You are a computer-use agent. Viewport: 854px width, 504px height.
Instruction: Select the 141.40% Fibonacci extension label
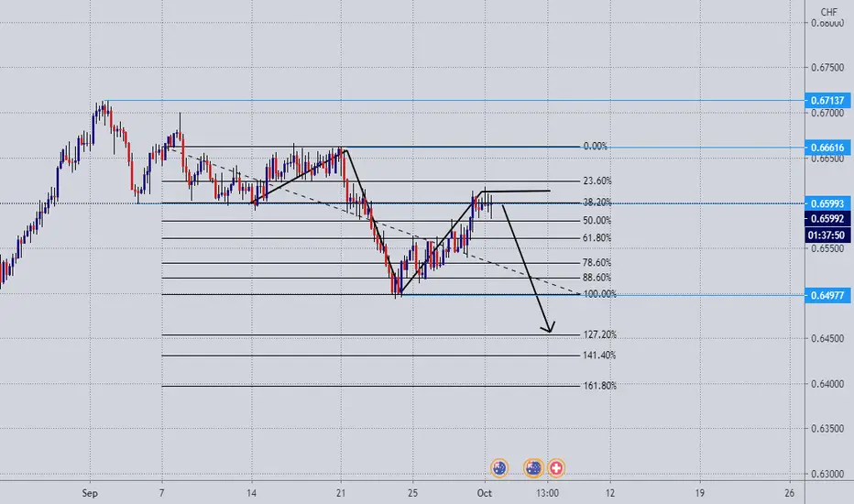(599, 356)
